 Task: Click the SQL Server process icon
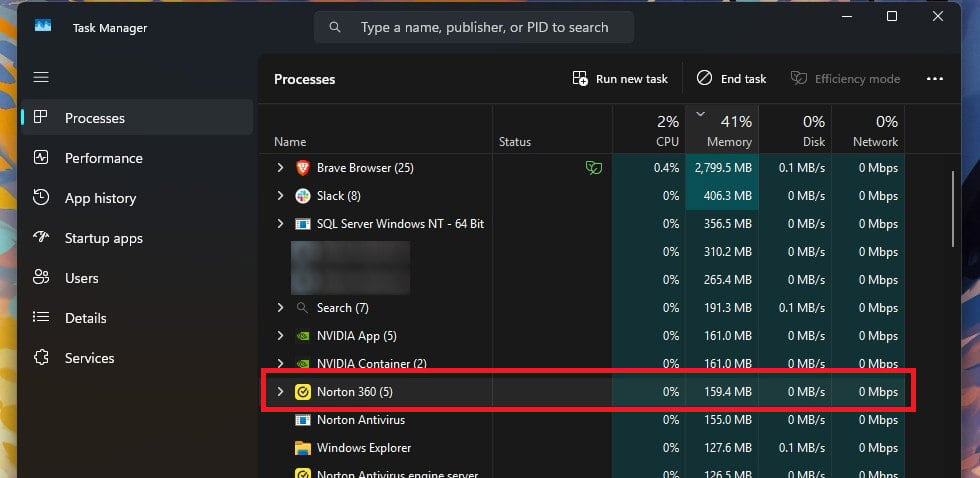[x=302, y=224]
